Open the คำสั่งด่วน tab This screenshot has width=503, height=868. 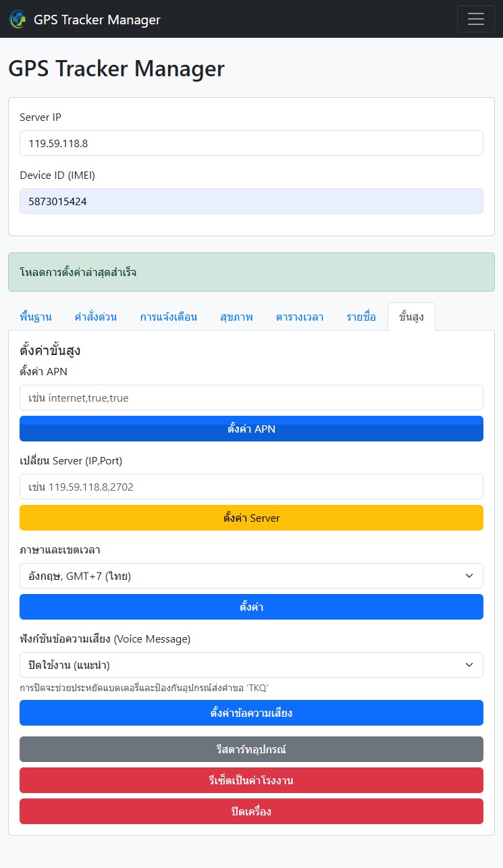96,317
